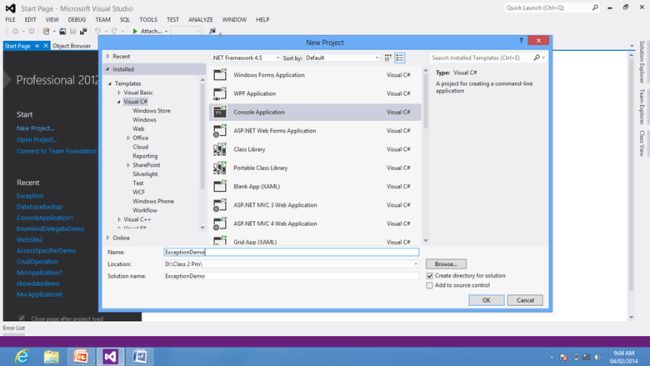Select the WPF Application template icon
The width and height of the screenshot is (650, 366).
click(220, 94)
